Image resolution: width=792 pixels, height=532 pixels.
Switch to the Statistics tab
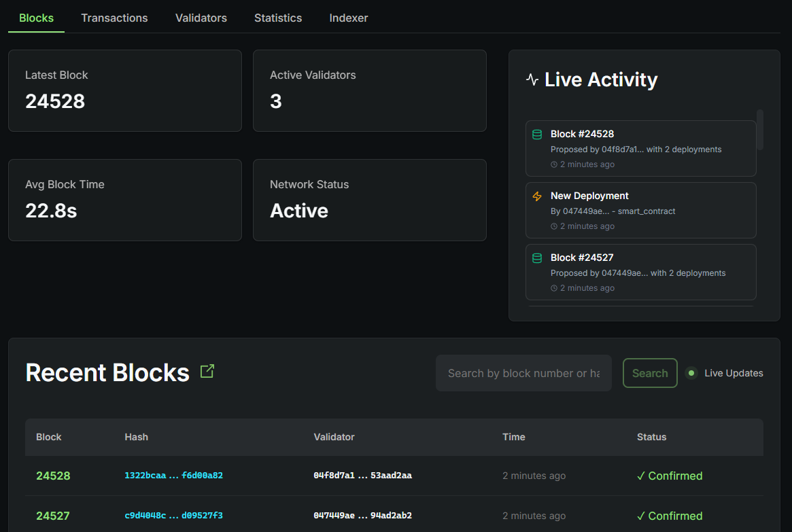[277, 18]
